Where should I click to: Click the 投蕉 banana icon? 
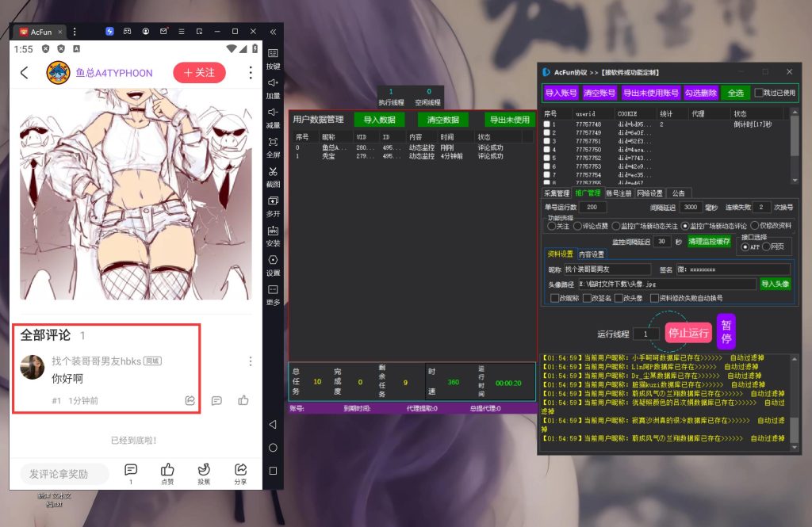click(204, 469)
